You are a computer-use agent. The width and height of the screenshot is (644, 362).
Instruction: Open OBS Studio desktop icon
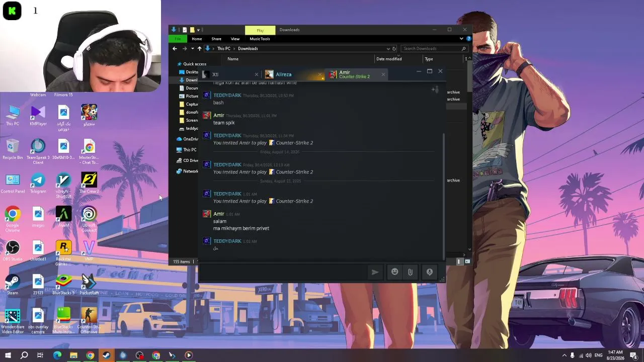point(13,250)
